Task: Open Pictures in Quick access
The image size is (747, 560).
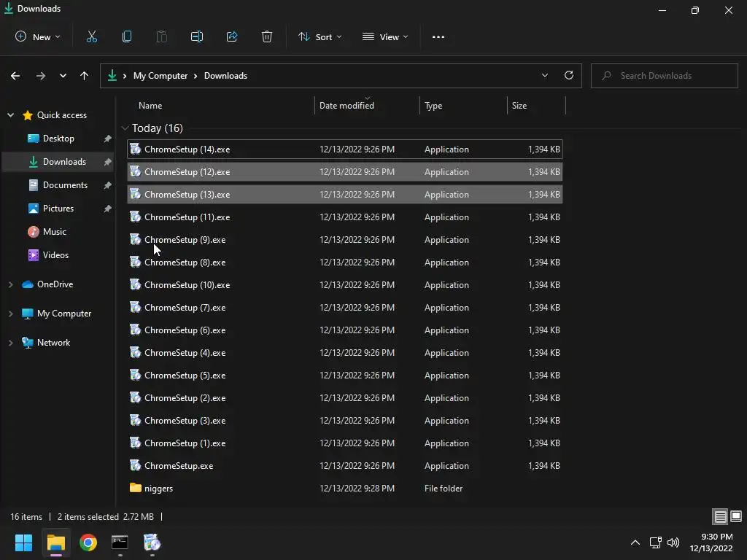Action: [x=58, y=209]
